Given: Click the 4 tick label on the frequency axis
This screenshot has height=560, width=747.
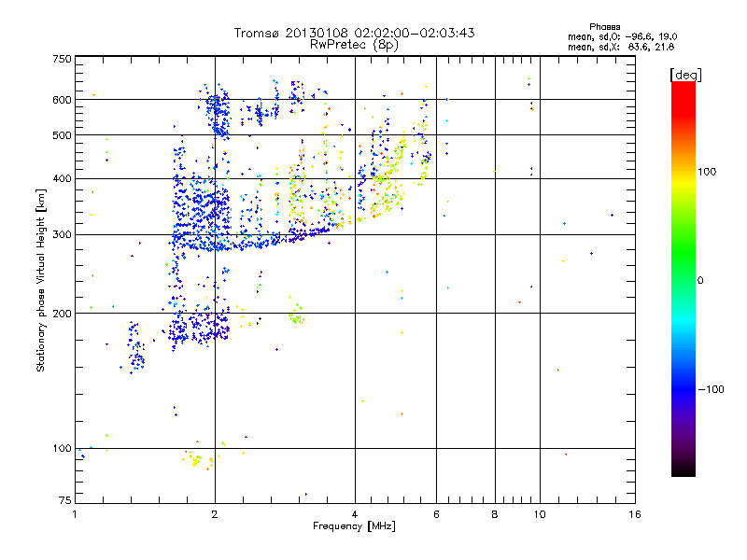Looking at the screenshot, I should point(355,515).
